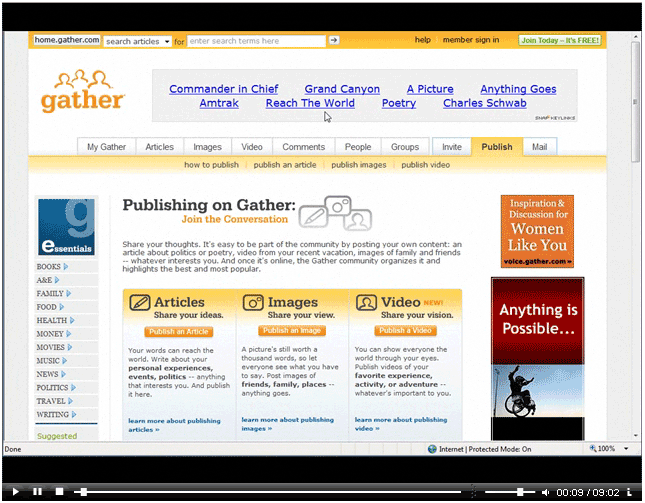
Task: Open Charles Schwab link
Action: [485, 103]
